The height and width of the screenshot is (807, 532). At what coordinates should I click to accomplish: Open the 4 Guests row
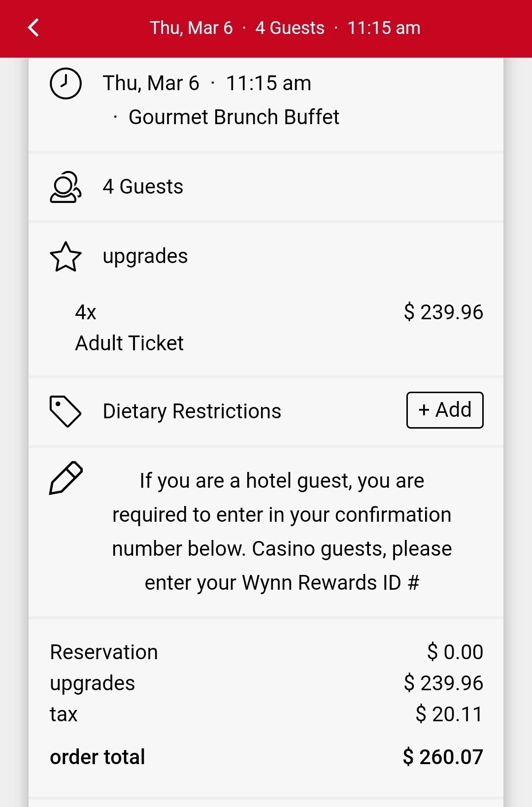coord(266,187)
